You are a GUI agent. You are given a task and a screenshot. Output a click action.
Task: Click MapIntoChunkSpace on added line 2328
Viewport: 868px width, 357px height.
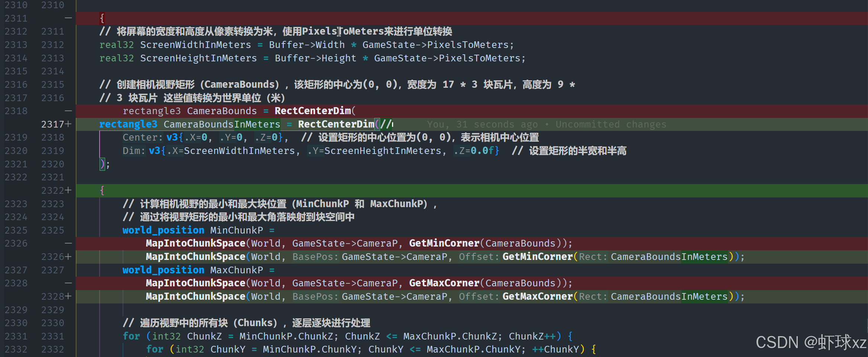tap(195, 296)
